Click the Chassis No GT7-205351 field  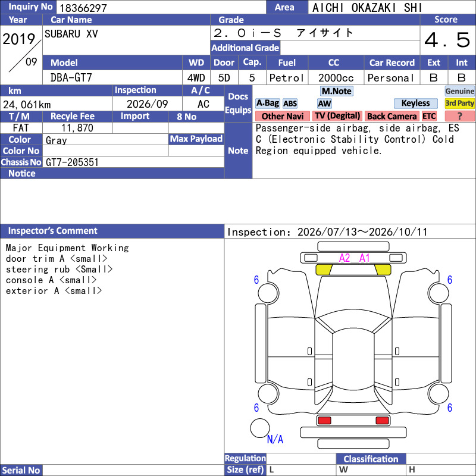[133, 162]
